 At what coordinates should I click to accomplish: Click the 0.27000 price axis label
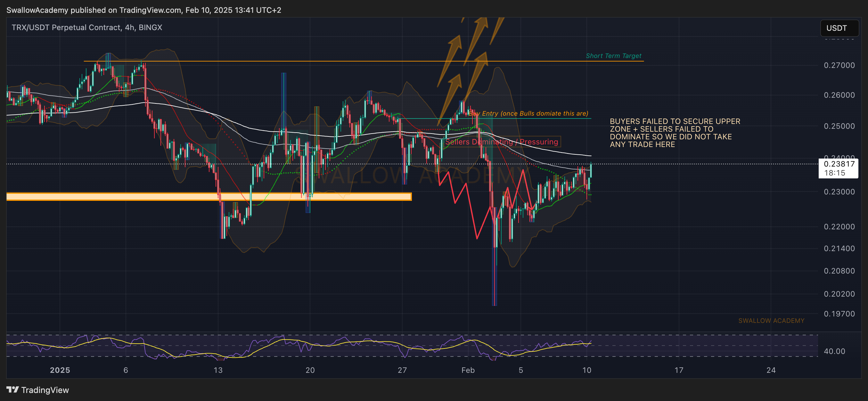[x=839, y=65]
